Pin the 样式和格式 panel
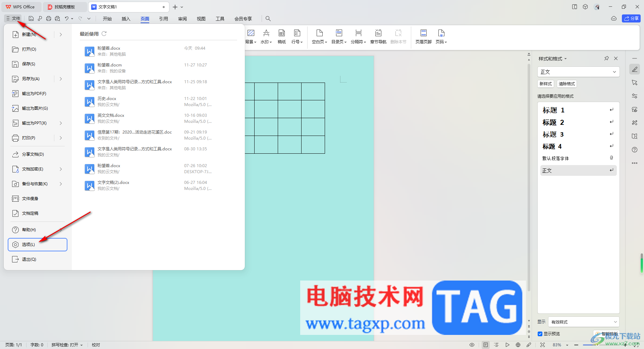This screenshot has width=644, height=349. point(606,58)
